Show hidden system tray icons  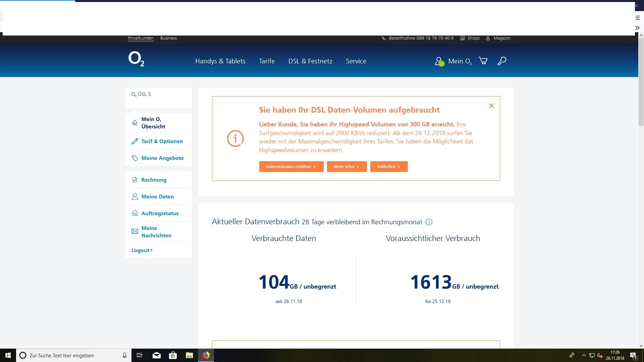[x=584, y=355]
